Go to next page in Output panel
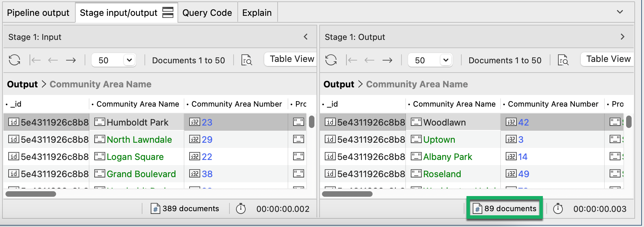Image resolution: width=644 pixels, height=227 pixels. [x=387, y=60]
